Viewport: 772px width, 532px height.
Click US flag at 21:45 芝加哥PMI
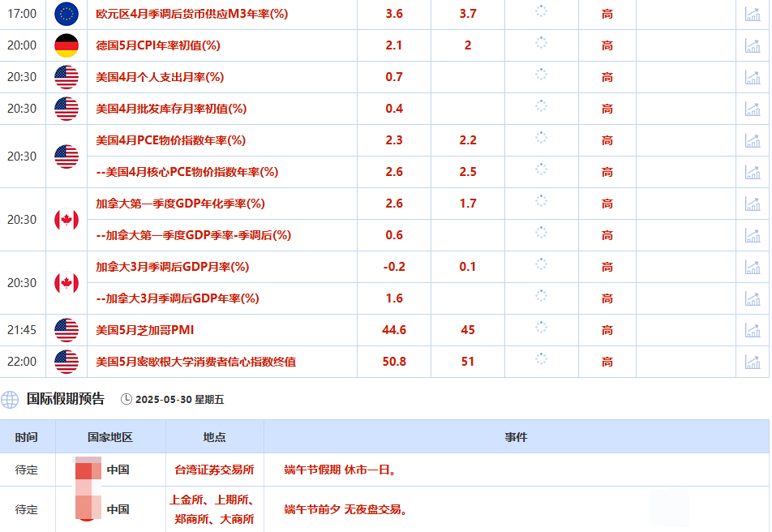coord(66,330)
